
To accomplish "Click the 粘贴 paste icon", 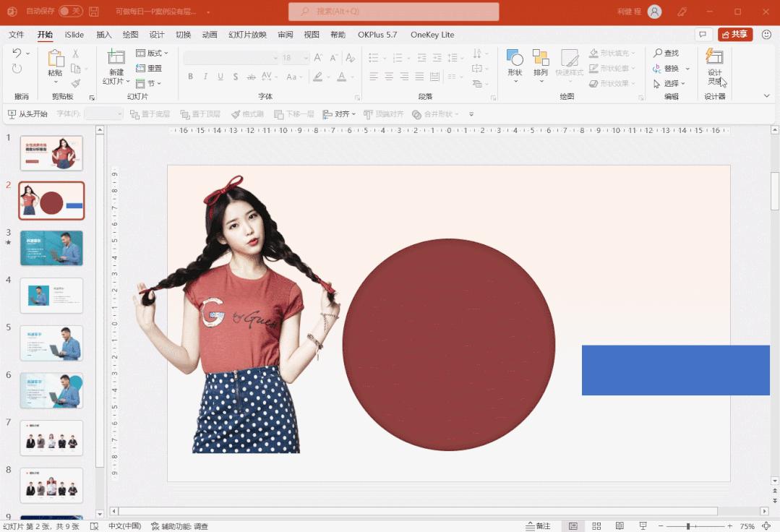I will [x=56, y=59].
